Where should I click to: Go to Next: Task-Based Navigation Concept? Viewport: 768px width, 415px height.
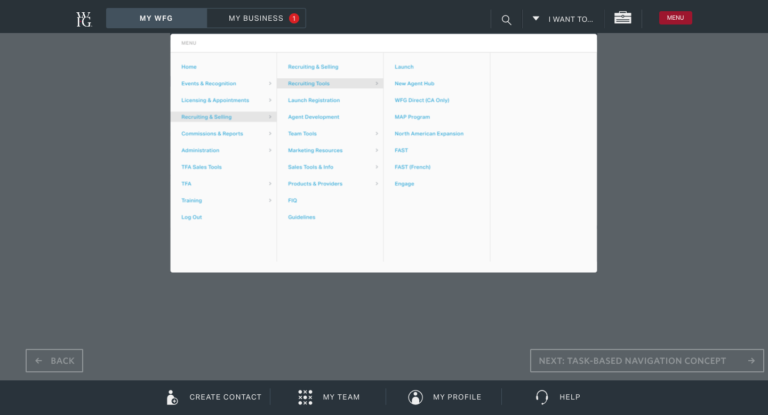647,361
